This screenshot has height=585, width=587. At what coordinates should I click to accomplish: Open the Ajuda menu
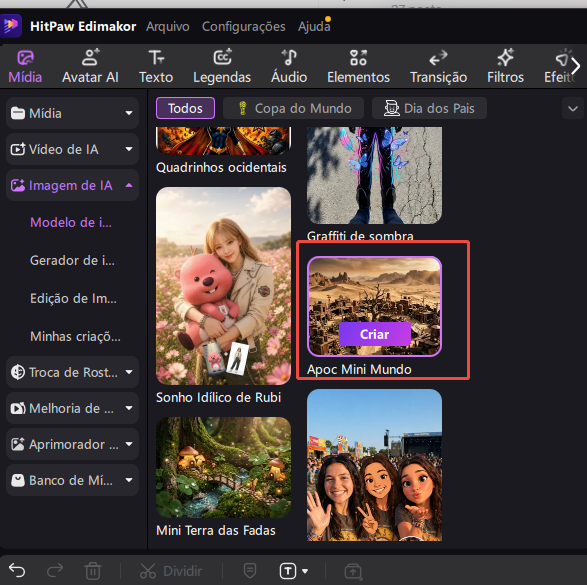point(314,27)
